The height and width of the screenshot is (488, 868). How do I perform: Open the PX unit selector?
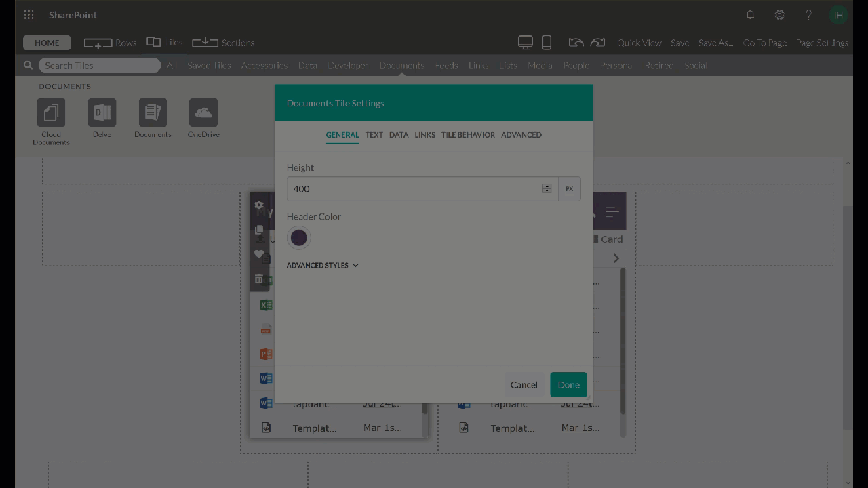tap(570, 189)
